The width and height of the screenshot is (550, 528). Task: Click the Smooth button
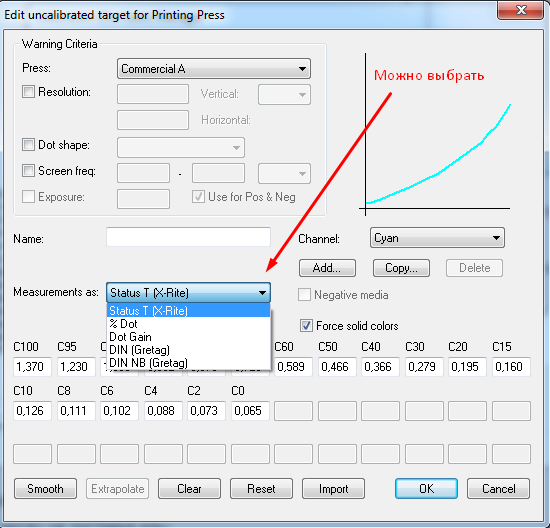pos(45,488)
